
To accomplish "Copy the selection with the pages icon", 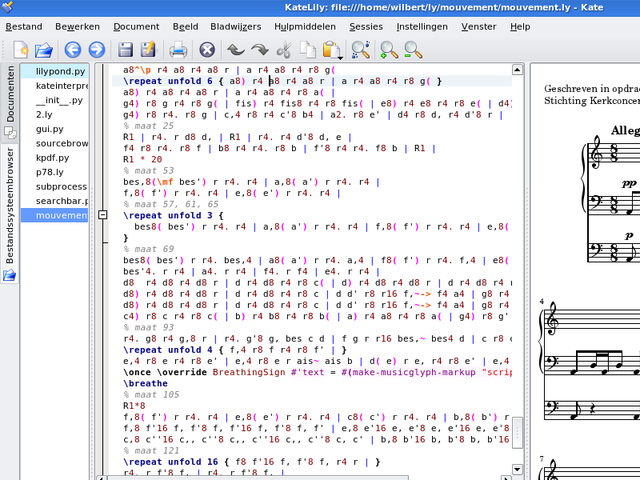I will tap(308, 50).
